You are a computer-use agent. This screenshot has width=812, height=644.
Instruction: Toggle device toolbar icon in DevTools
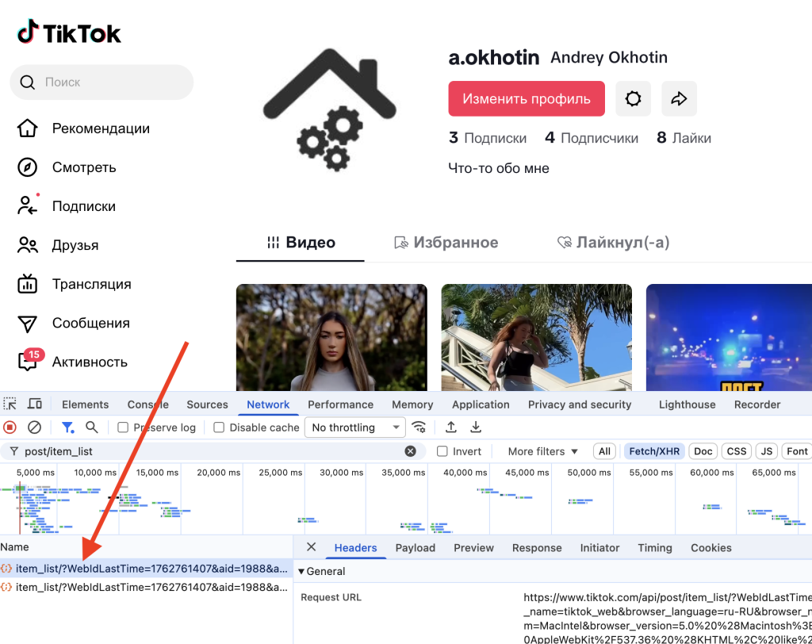[x=35, y=404]
